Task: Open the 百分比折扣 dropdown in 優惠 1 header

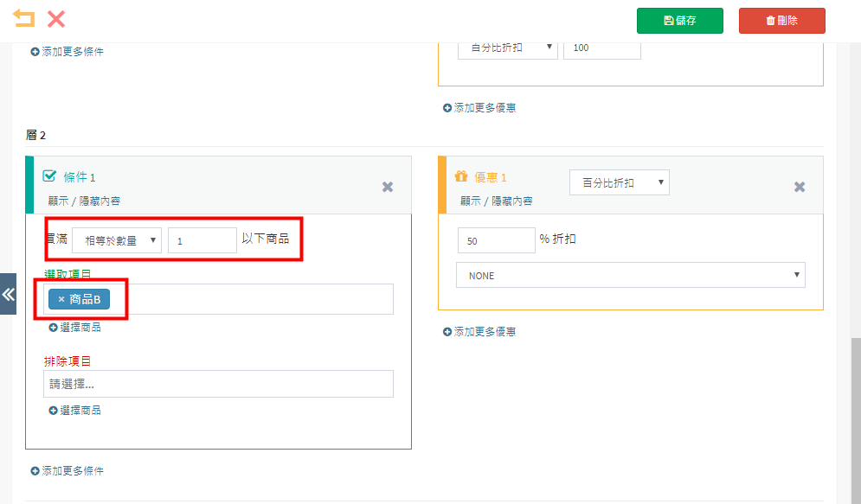Action: (620, 182)
